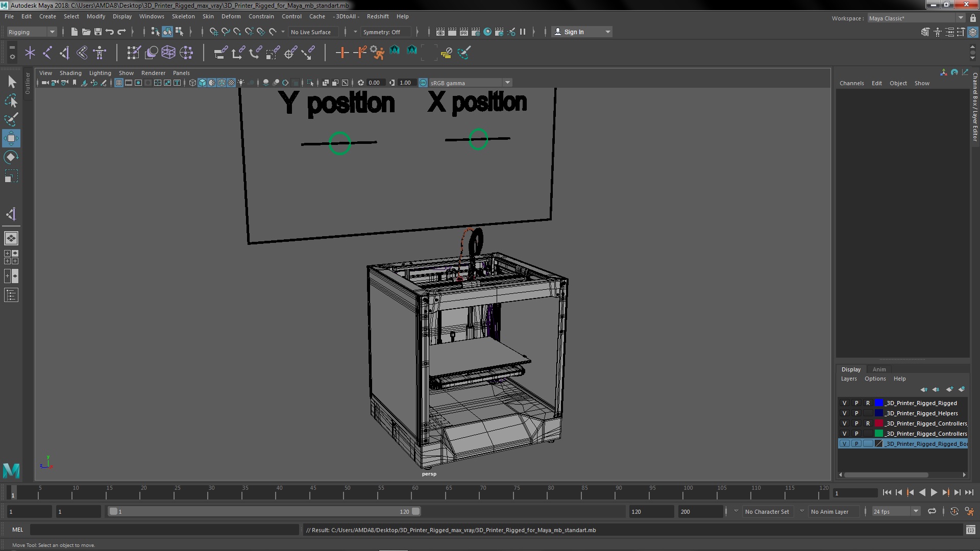Viewport: 980px width, 551px height.
Task: Click the Create Lattice shelf icon
Action: 168,53
